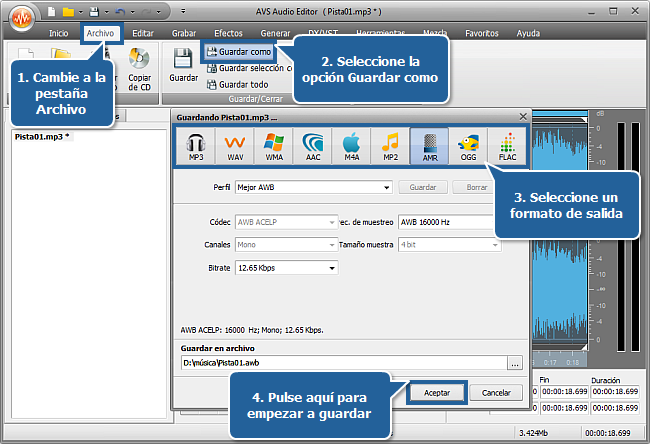Image resolution: width=650 pixels, height=444 pixels.
Task: Expand the Bitrate 12.65 Kbps dropdown
Action: click(286, 268)
